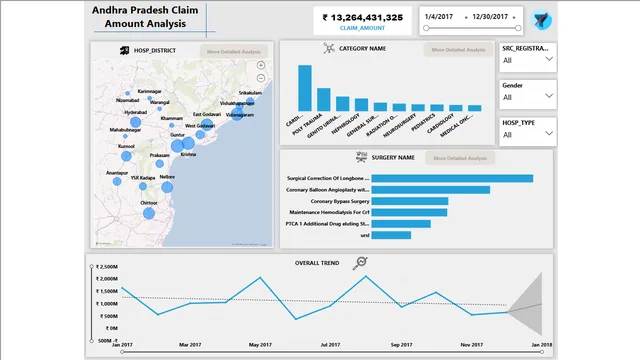Select the Prakasam bubble on map
This screenshot has width=640, height=360.
pyautogui.click(x=160, y=164)
